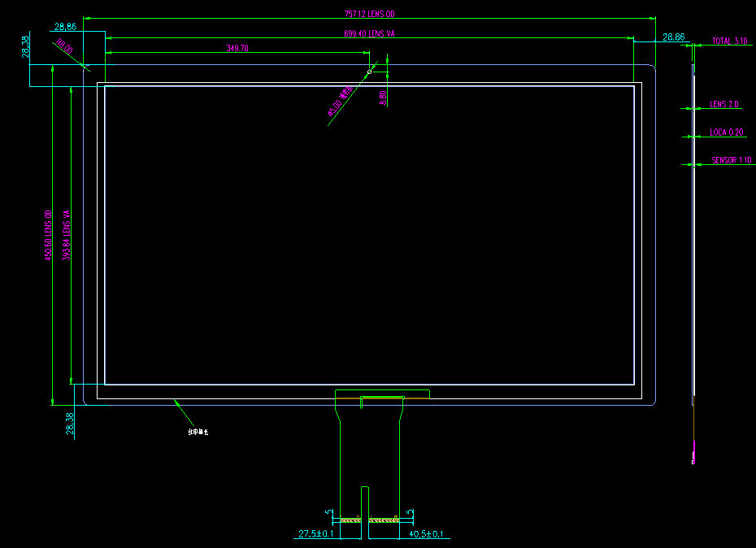756x548 pixels.
Task: Select the "28.86" dimension beside TOTAL 3.10
Action: 674,37
